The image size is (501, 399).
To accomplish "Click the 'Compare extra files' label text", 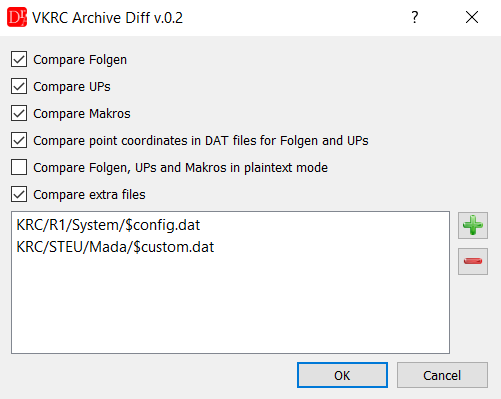I will point(89,195).
